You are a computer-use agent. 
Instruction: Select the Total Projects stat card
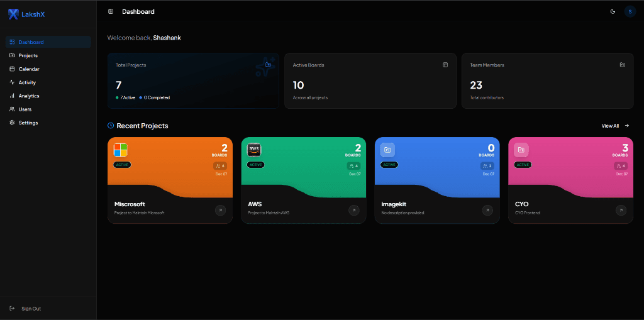(x=192, y=80)
